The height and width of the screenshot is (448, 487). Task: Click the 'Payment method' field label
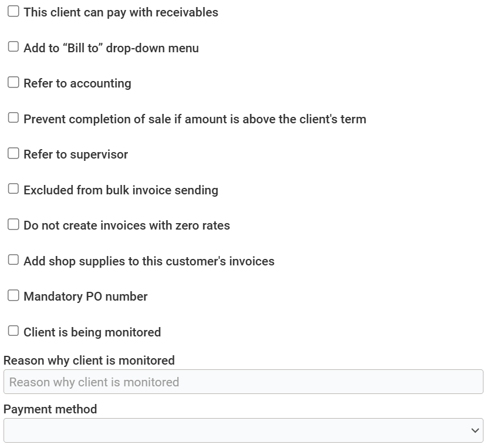pos(50,409)
